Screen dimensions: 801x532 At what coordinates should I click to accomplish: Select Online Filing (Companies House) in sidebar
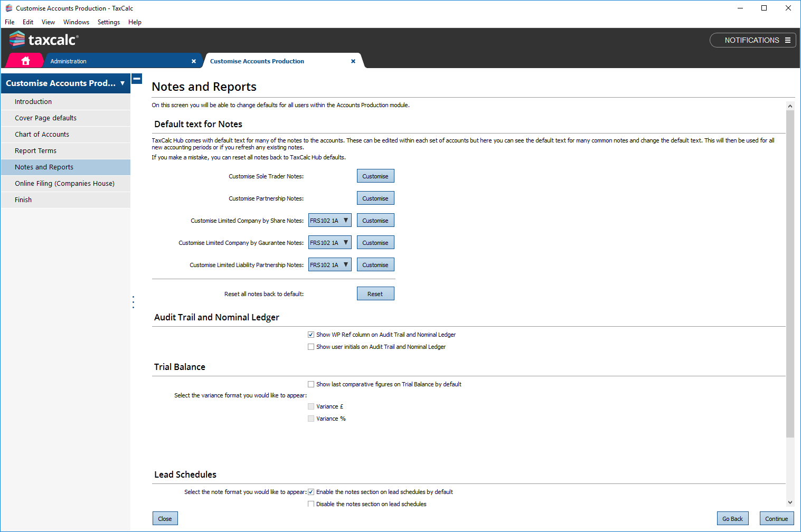[x=65, y=184]
